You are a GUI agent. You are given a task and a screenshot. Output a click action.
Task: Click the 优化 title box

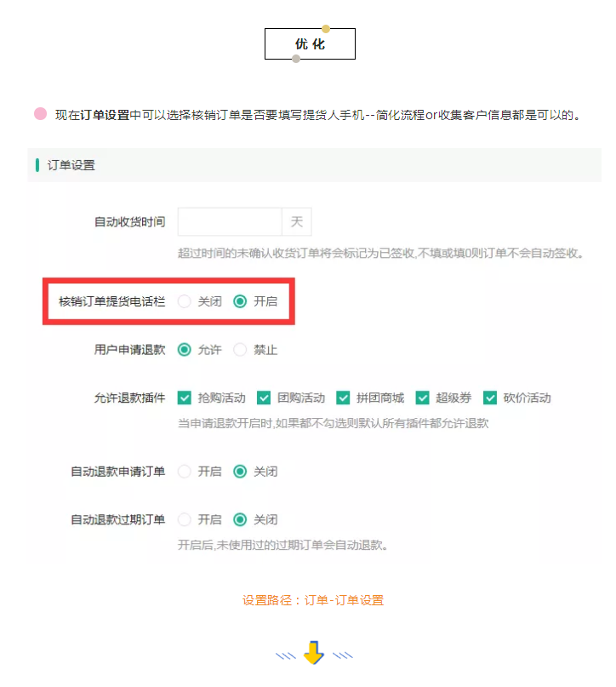coord(310,43)
